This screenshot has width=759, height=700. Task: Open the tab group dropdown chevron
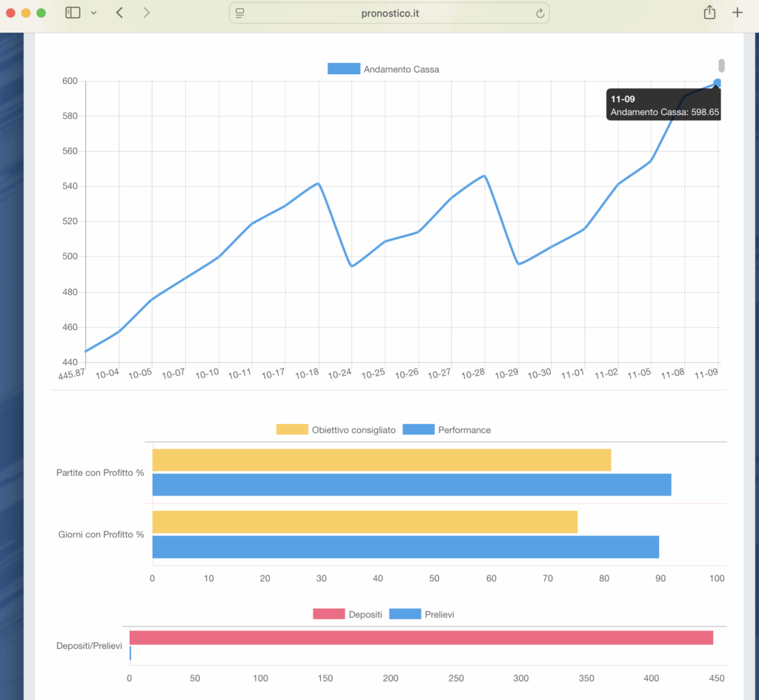tap(93, 13)
